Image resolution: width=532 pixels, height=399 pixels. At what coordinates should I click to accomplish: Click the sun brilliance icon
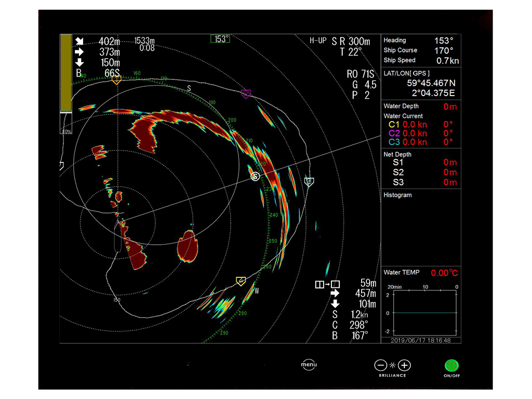pos(393,365)
